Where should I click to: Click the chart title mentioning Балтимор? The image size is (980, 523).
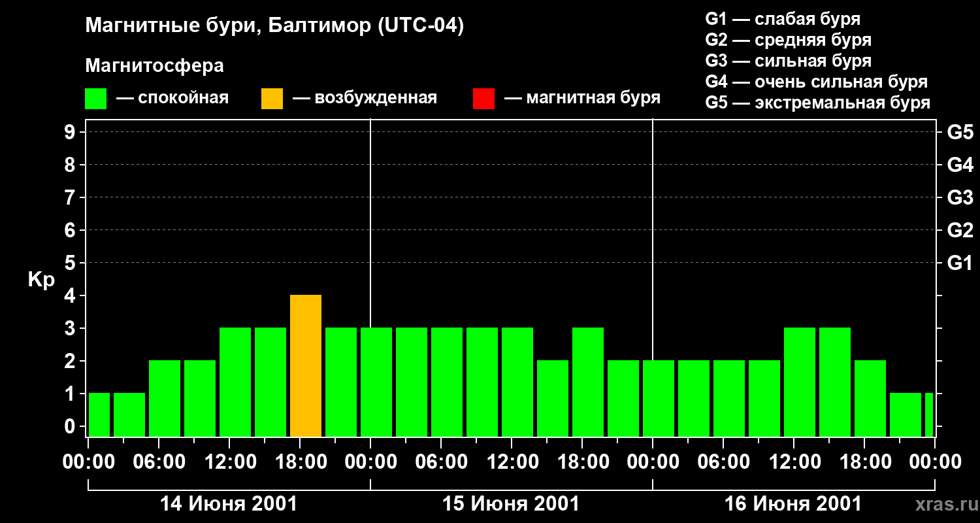(x=274, y=26)
